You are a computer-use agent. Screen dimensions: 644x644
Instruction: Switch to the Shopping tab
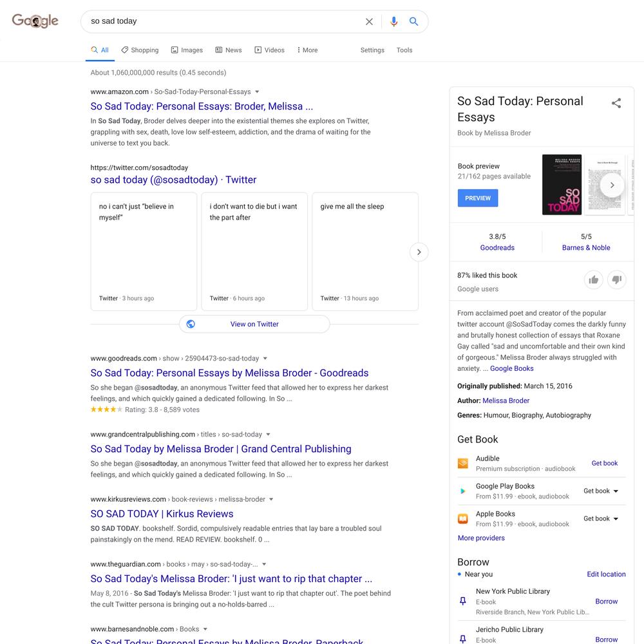[140, 50]
